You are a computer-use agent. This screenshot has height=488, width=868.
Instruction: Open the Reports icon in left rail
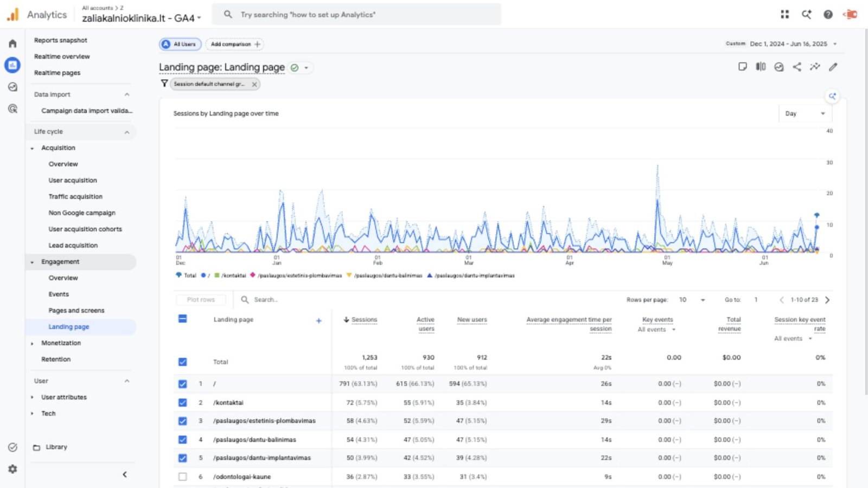tap(12, 65)
